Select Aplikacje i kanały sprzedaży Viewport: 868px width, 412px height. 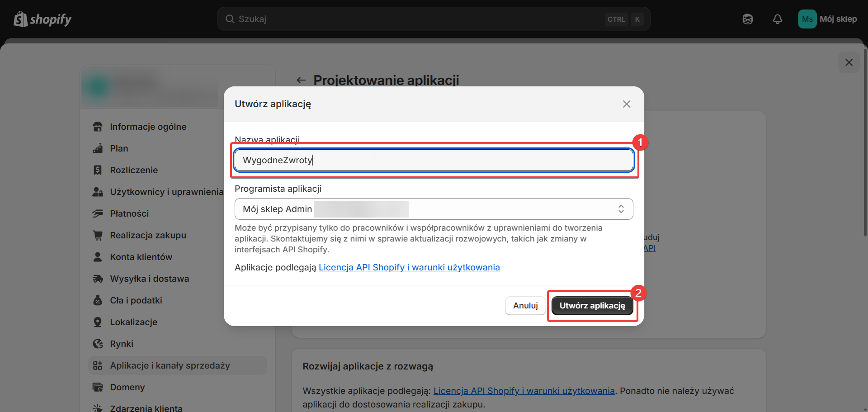tap(170, 365)
